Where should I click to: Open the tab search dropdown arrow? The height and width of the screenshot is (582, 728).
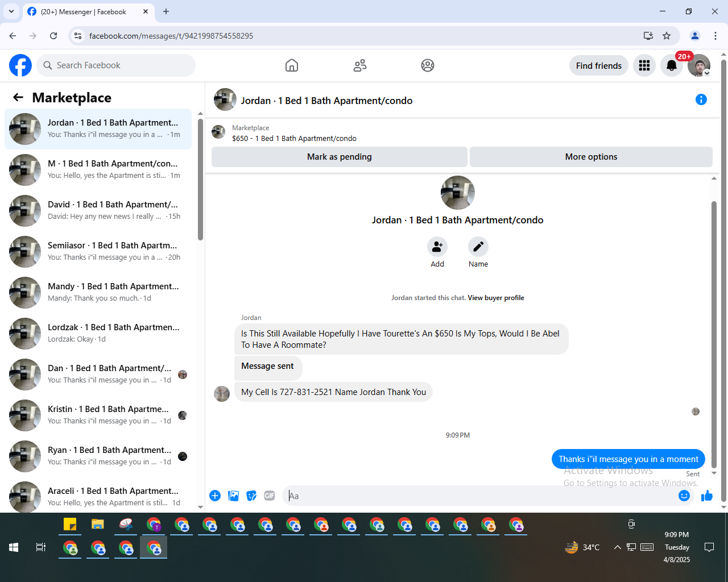tap(11, 11)
